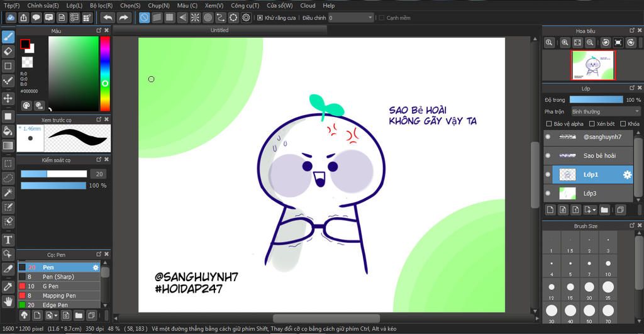Select the Text tool

click(x=8, y=240)
